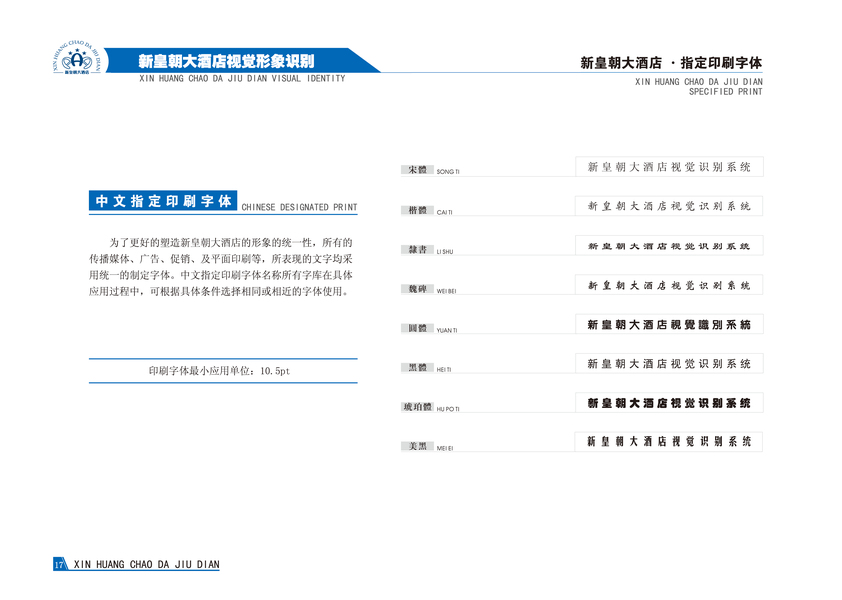Viewport: 842px width, 600px height.
Task: Click the Hu Po Ti heavy sample box
Action: coord(669,403)
